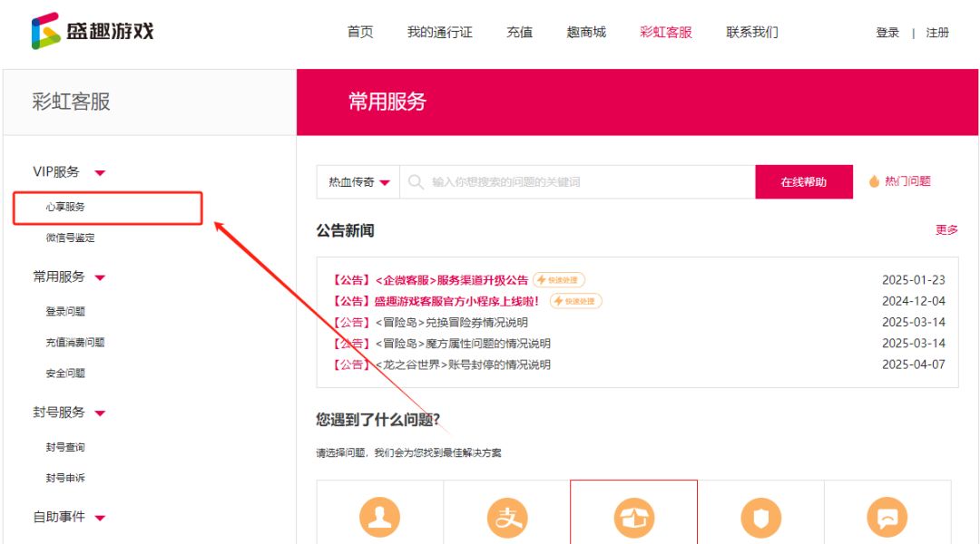Open 冒险岛魔方属性问题 announcement
980x544 pixels.
441,344
